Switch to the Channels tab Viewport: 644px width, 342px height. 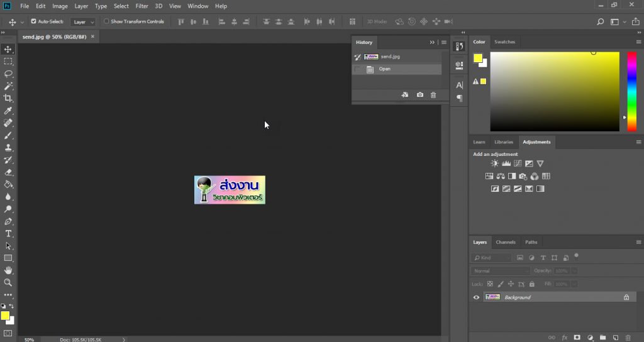(x=505, y=242)
